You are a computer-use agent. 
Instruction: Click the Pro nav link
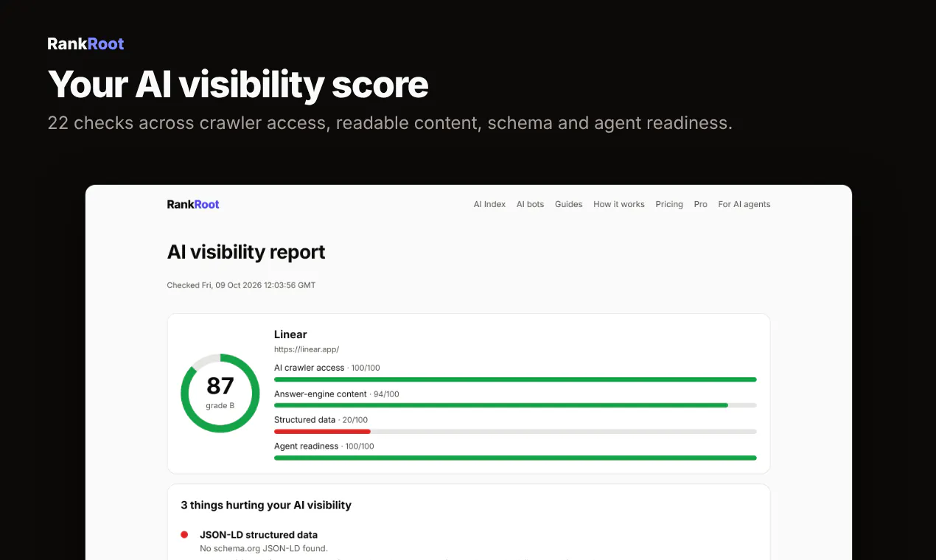(700, 204)
